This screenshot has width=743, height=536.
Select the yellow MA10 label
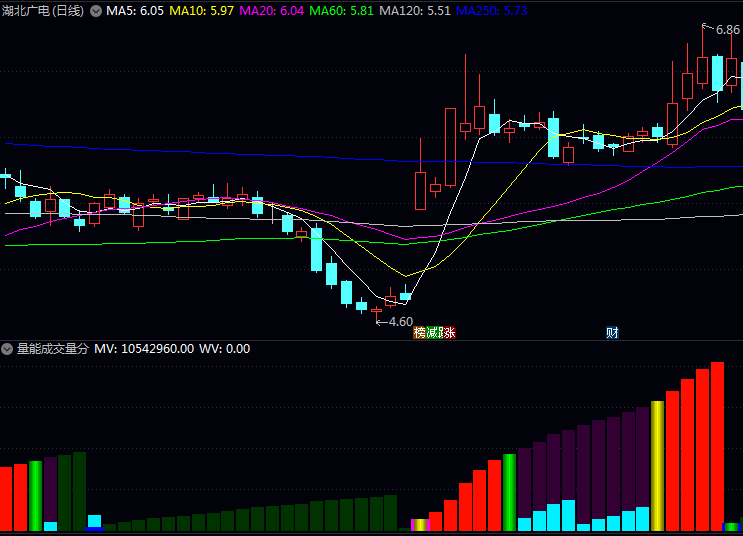coord(203,10)
